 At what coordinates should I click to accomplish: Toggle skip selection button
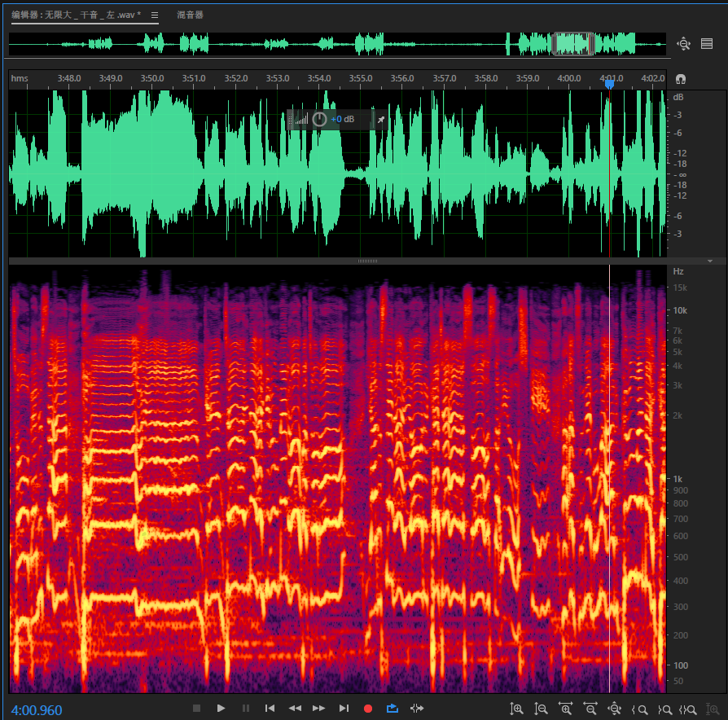point(417,709)
